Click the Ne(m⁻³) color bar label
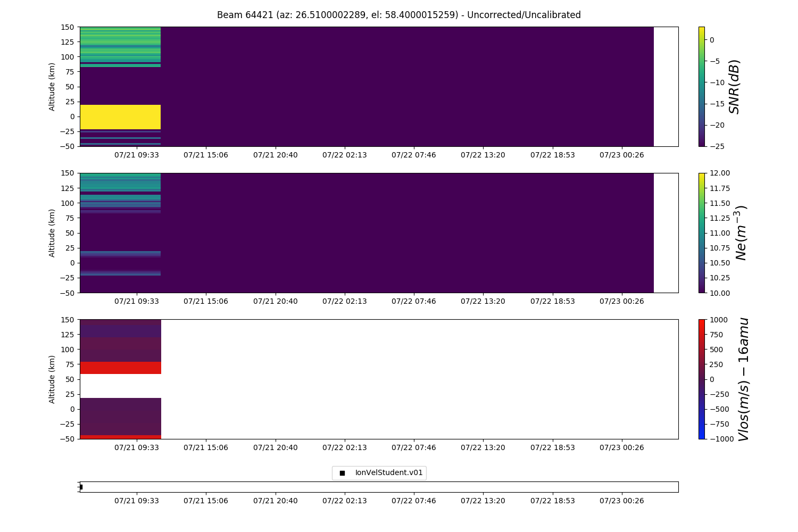The width and height of the screenshot is (798, 532). pyautogui.click(x=741, y=233)
